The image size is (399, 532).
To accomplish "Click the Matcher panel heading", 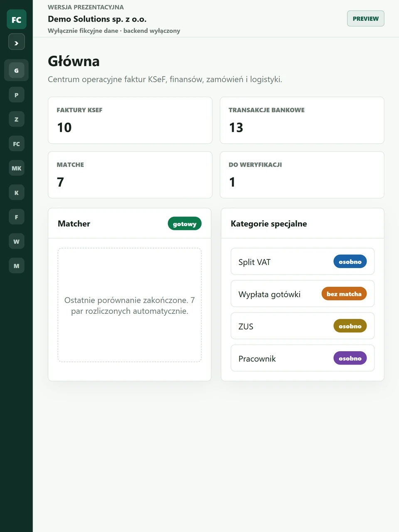I will click(74, 224).
